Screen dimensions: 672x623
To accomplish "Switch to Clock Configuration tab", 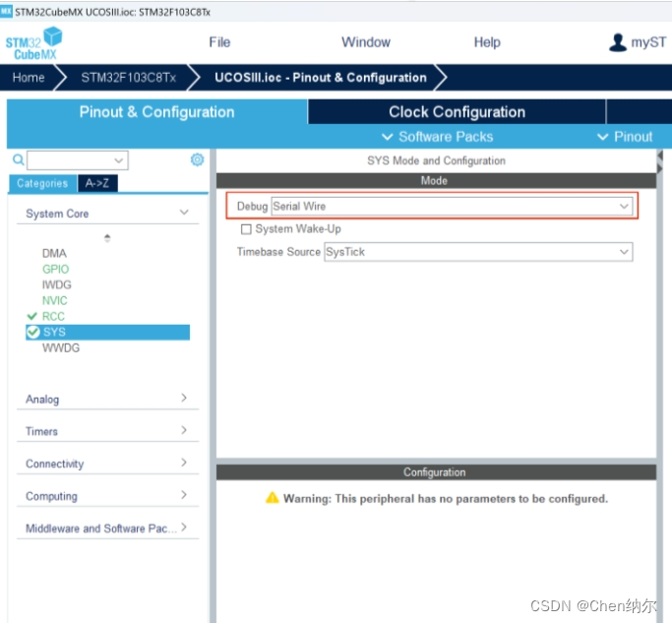I will (457, 112).
